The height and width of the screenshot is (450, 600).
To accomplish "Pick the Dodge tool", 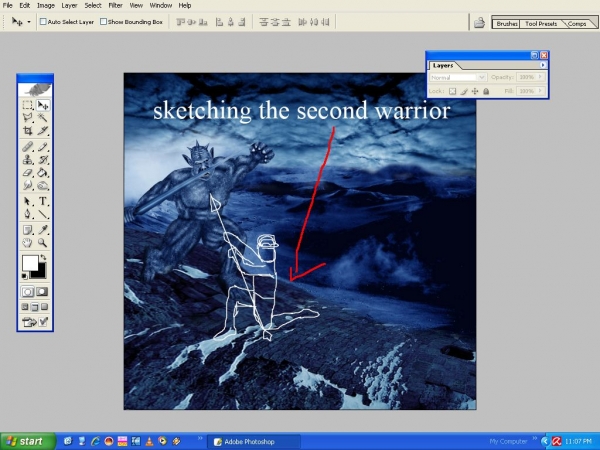I will [27, 185].
